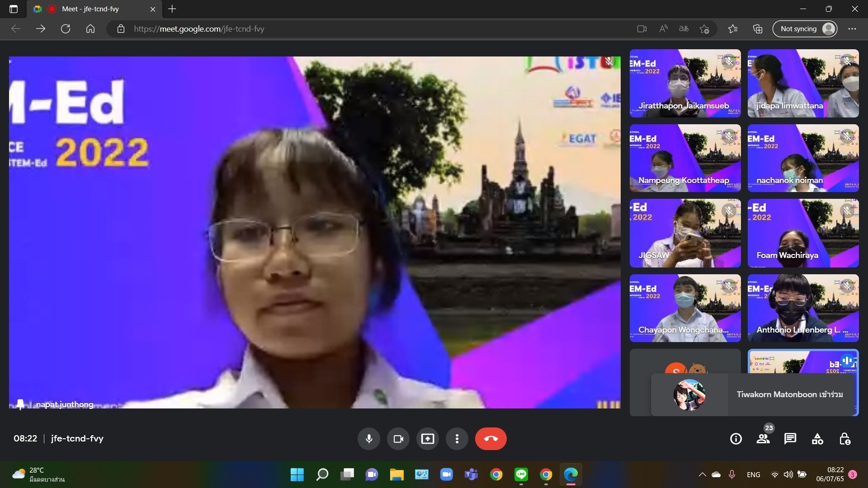Open host controls lock icon
868x488 pixels.
click(x=844, y=439)
